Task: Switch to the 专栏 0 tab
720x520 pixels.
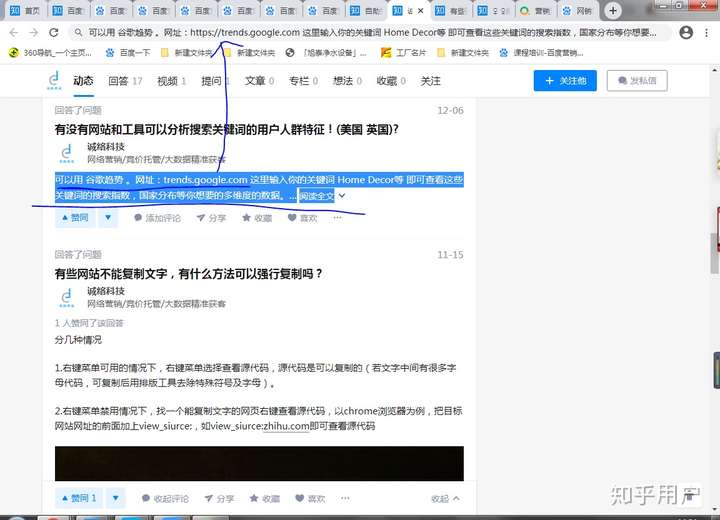Action: point(303,81)
